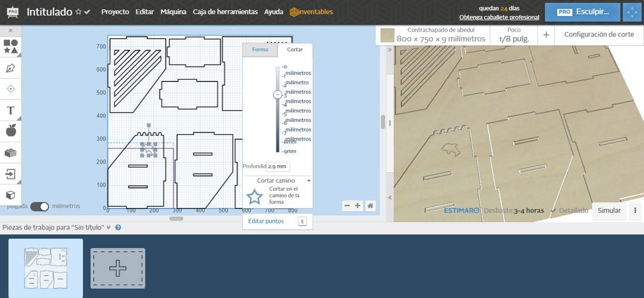Viewport: 644px width, 298px height.
Task: Select the Pen drawing tool
Action: (x=11, y=68)
